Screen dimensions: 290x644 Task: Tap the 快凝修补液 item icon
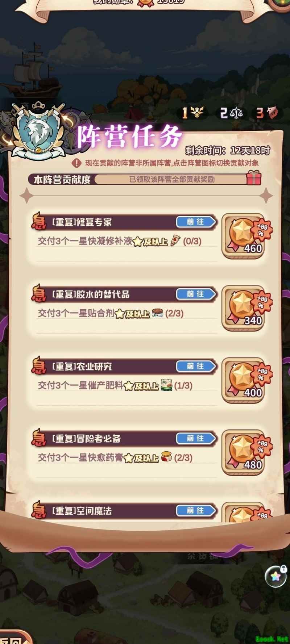point(175,241)
